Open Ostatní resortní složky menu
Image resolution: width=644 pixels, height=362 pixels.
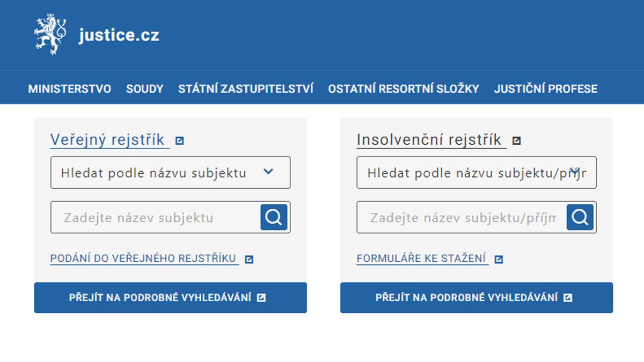pyautogui.click(x=404, y=88)
